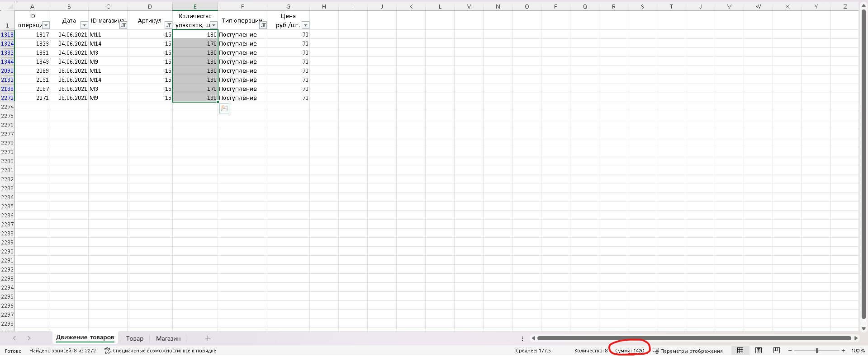Open the applied filter on ID магазина column

coord(123,25)
